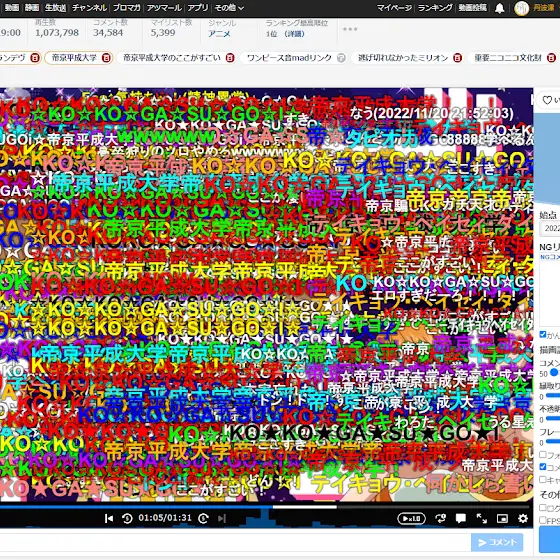
Task: Open the 静画 menu item
Action: pos(32,8)
